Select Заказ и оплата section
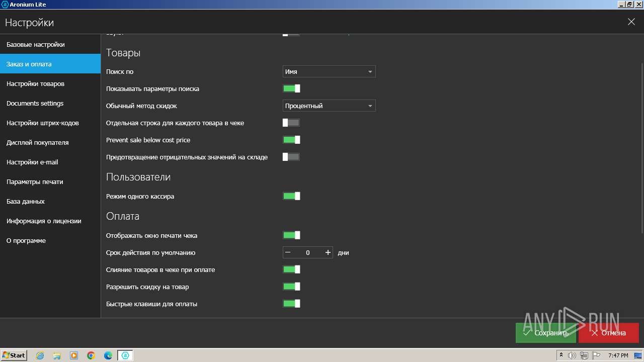Screen dimensions: 644x362 (50, 64)
